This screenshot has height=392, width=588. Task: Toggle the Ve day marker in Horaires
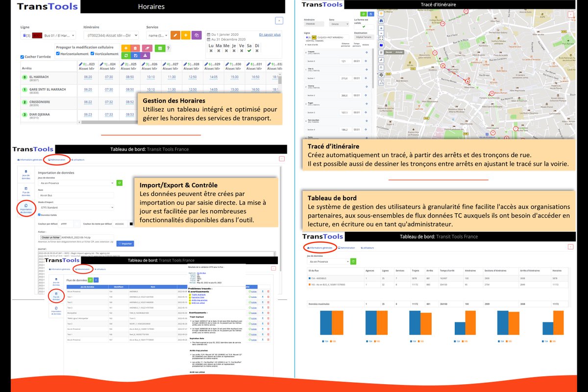(242, 50)
